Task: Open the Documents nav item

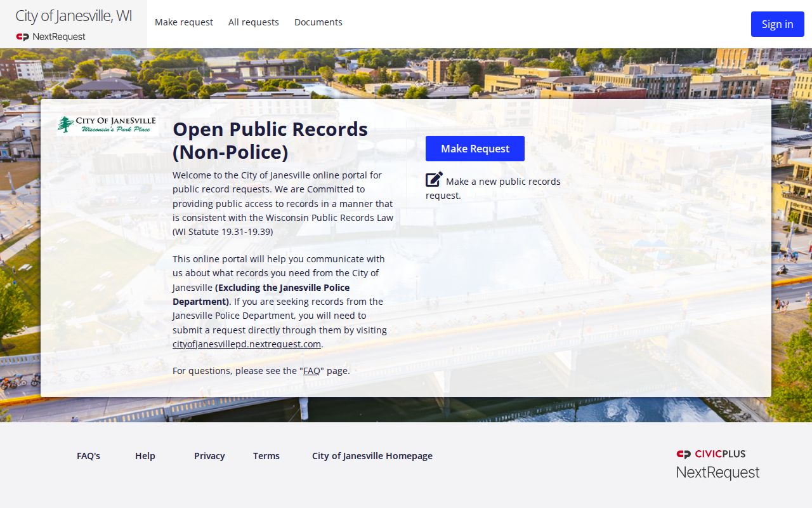Action: point(318,22)
